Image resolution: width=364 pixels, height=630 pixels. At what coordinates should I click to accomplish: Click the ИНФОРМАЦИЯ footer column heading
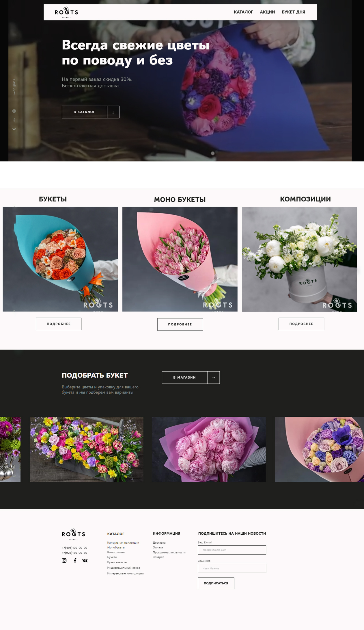pos(167,533)
